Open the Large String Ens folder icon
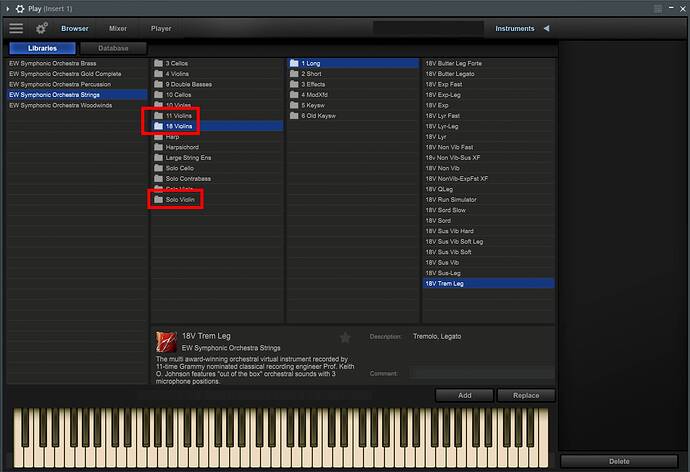Screen dimensions: 690x472 coord(158,157)
